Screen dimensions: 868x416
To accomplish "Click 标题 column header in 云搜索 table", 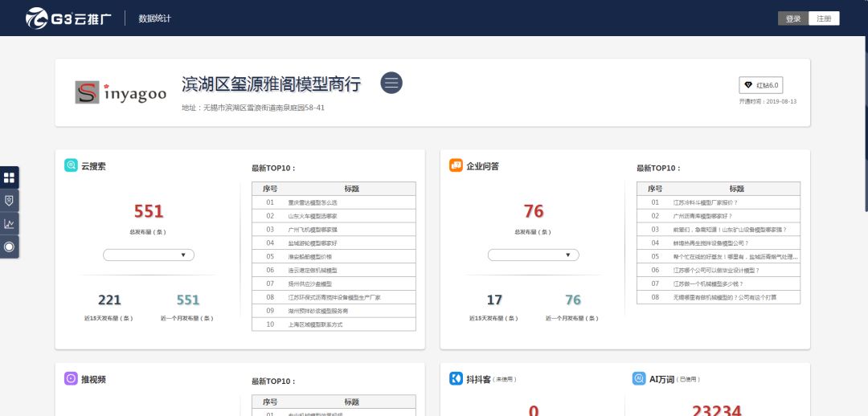I will [x=351, y=189].
